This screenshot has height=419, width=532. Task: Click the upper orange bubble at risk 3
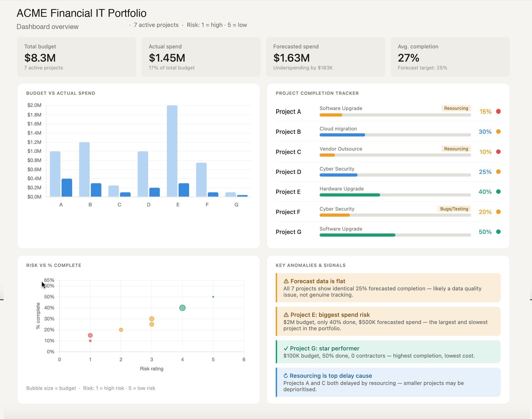[152, 319]
